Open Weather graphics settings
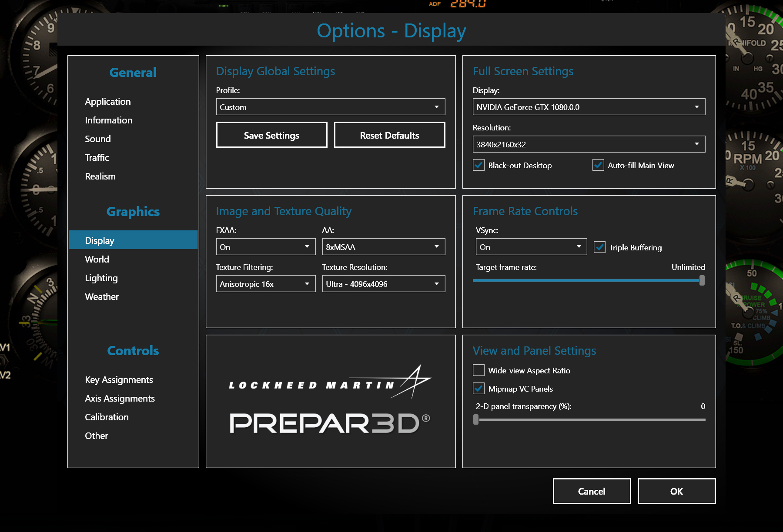The image size is (783, 532). [x=102, y=297]
